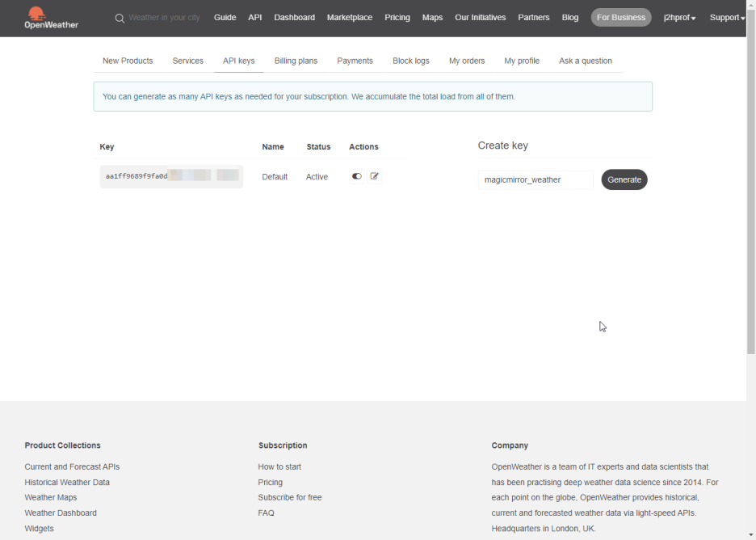Image resolution: width=756 pixels, height=540 pixels.
Task: Open the Widgets footer link
Action: click(39, 529)
